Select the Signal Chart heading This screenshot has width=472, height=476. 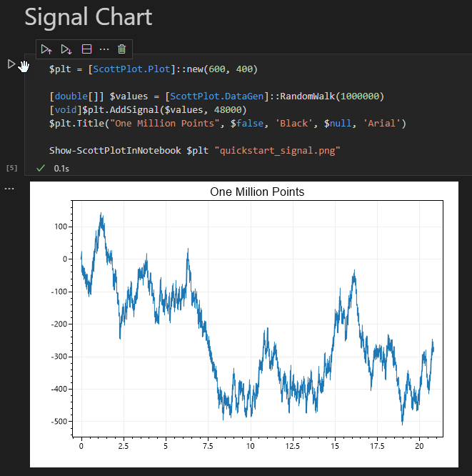tap(89, 17)
